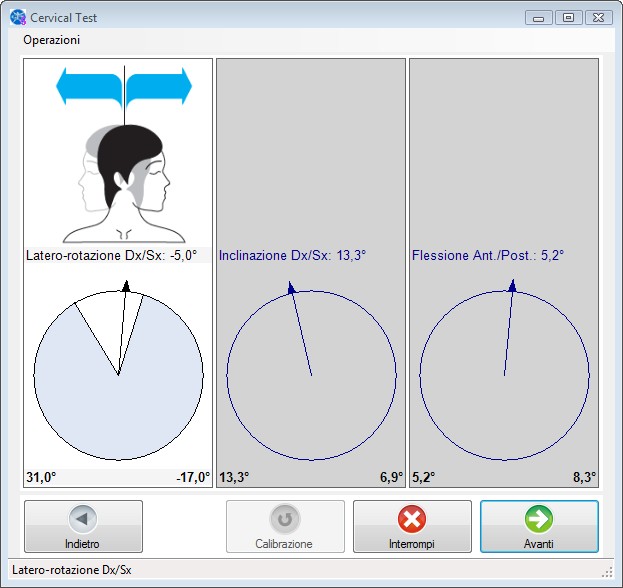
Task: Click the window resize grip
Action: [607, 573]
